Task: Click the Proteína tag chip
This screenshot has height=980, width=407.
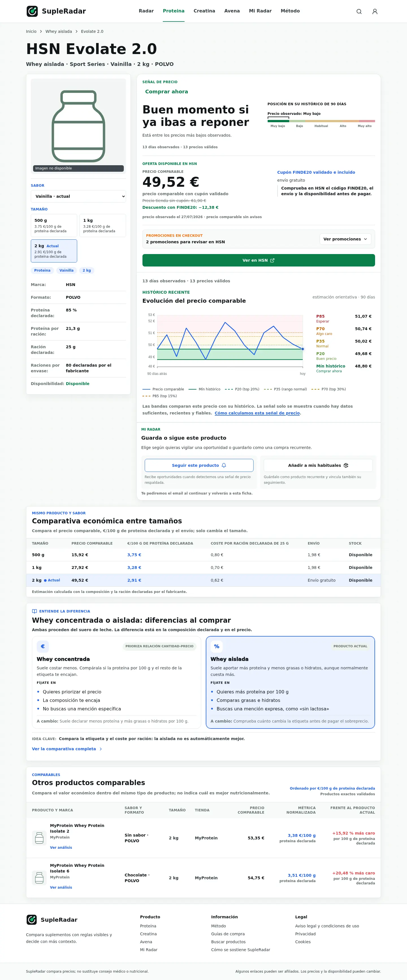Action: (42, 270)
